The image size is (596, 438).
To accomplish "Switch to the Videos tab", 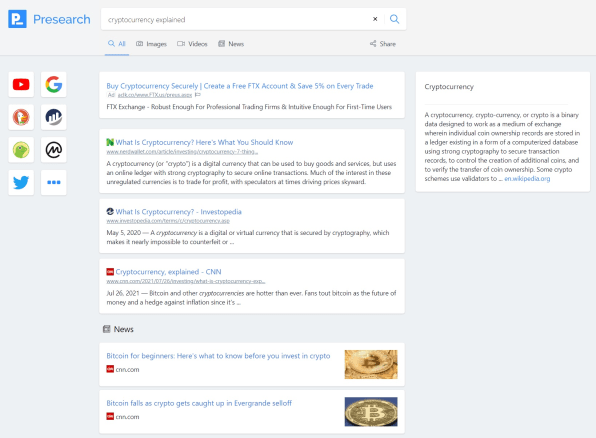I will (x=192, y=44).
